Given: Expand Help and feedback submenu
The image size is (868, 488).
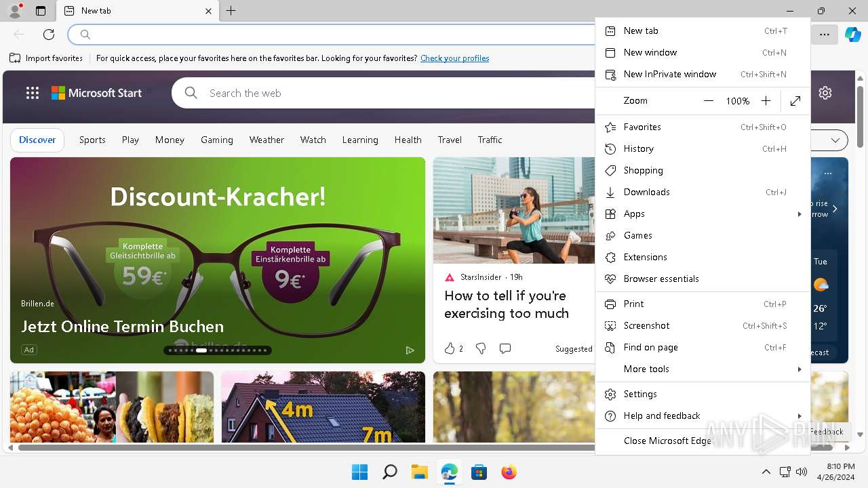Looking at the screenshot, I should pyautogui.click(x=703, y=415).
